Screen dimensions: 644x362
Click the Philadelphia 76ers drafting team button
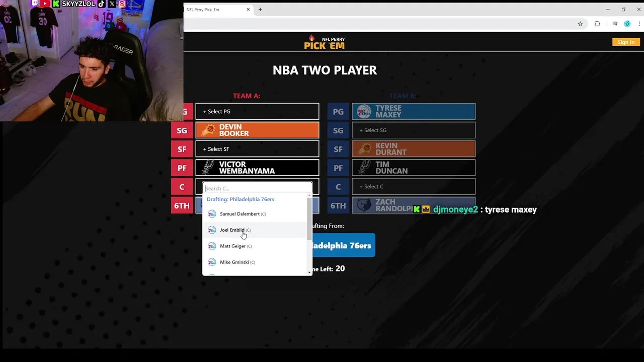(344, 245)
